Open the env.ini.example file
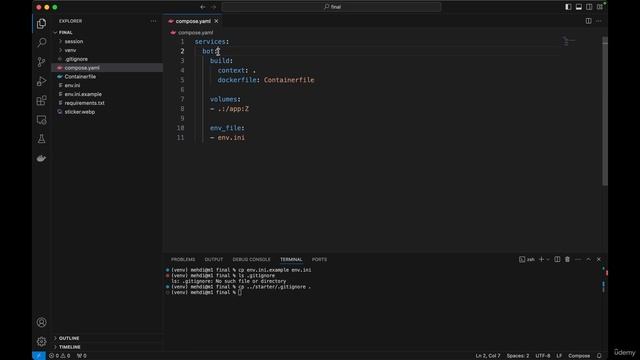Viewport: 640px width, 360px height. [x=83, y=94]
